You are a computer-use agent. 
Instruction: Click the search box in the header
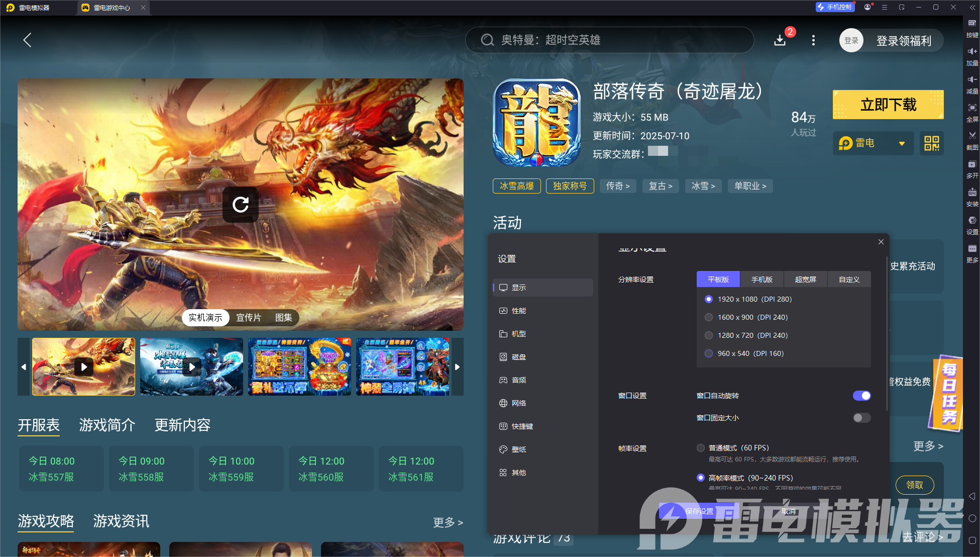click(x=609, y=40)
